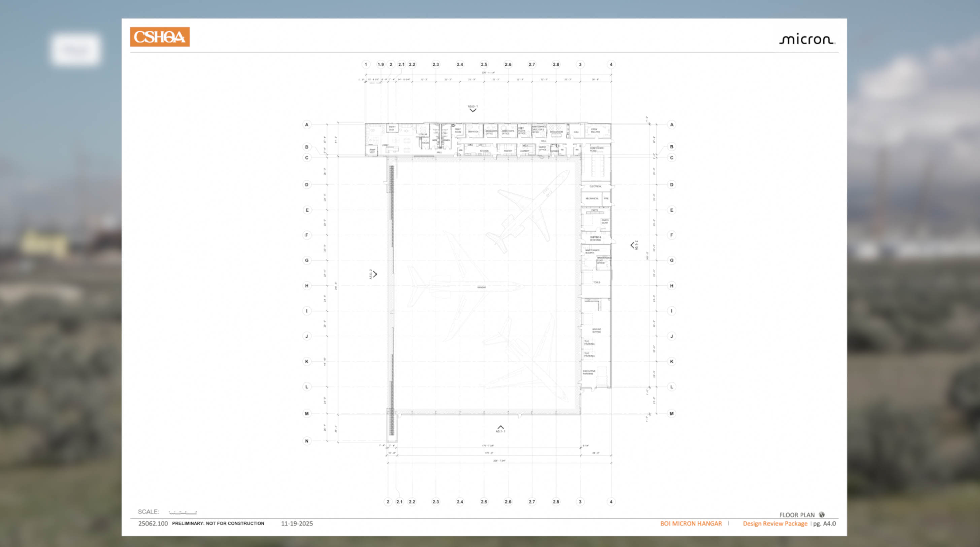Click the graphic scale bar next to SCALE

[x=183, y=512]
